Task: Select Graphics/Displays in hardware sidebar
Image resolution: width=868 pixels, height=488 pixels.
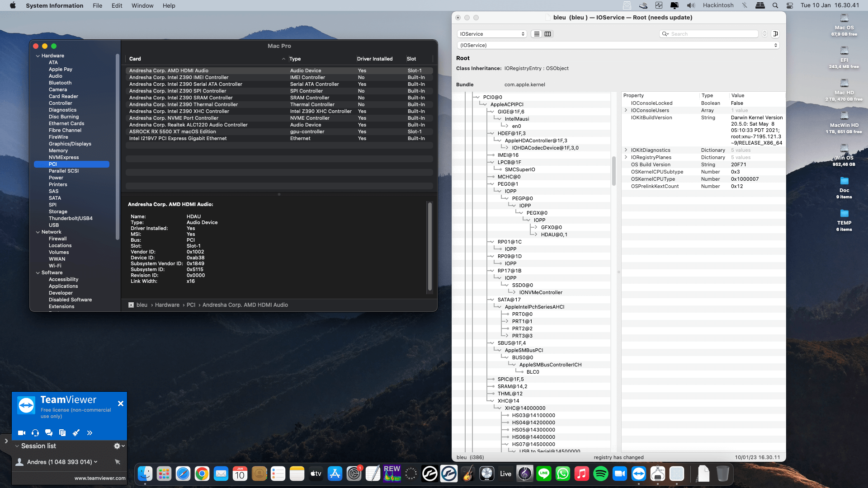Action: tap(70, 144)
